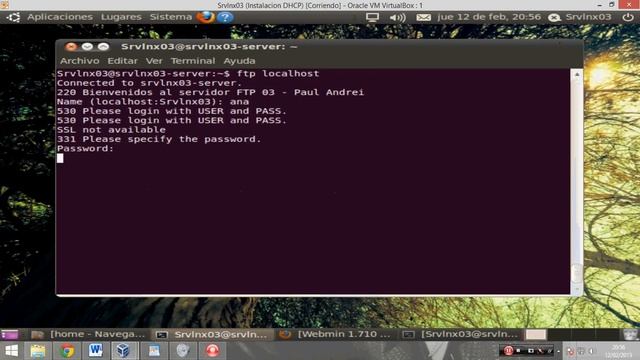
Task: Open the Aplicaciones menu
Action: [x=60, y=17]
